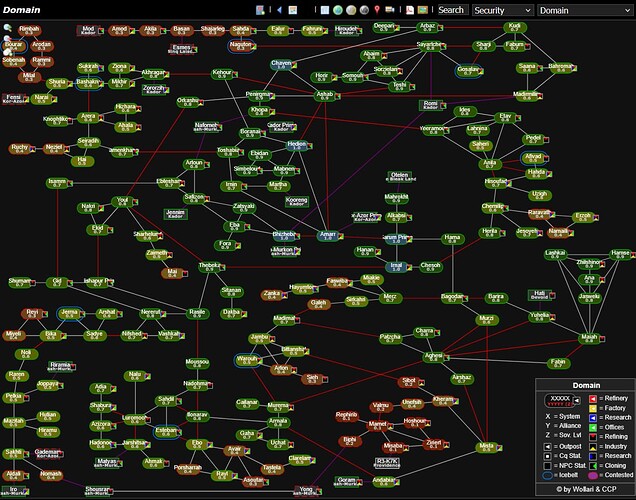This screenshot has width=636, height=500.
Task: Select the Merz system node
Action: (x=390, y=298)
